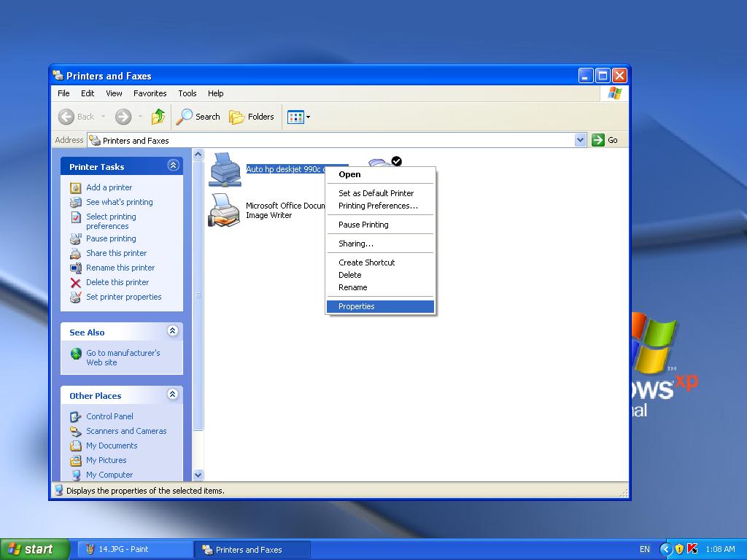Image resolution: width=747 pixels, height=560 pixels.
Task: Collapse the See Also panel
Action: click(173, 332)
